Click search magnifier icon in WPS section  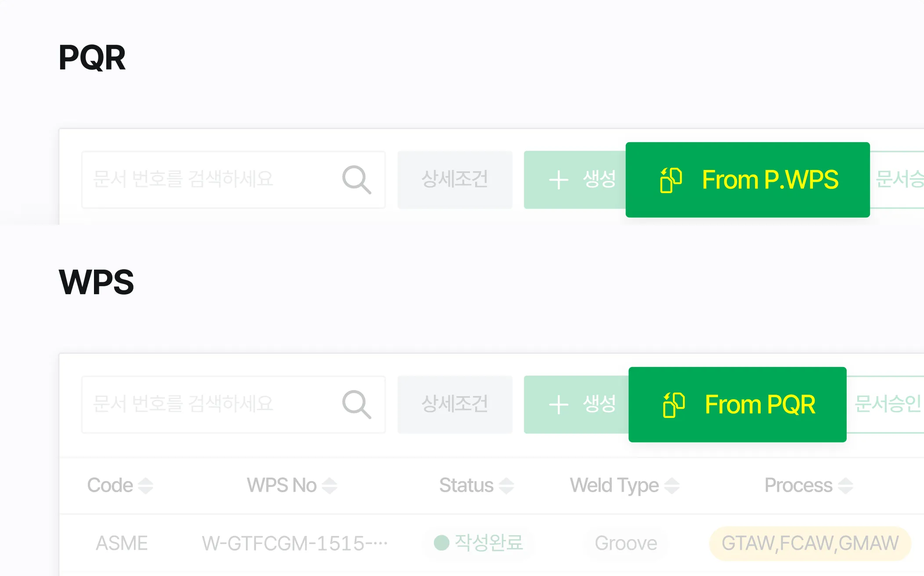[357, 404]
